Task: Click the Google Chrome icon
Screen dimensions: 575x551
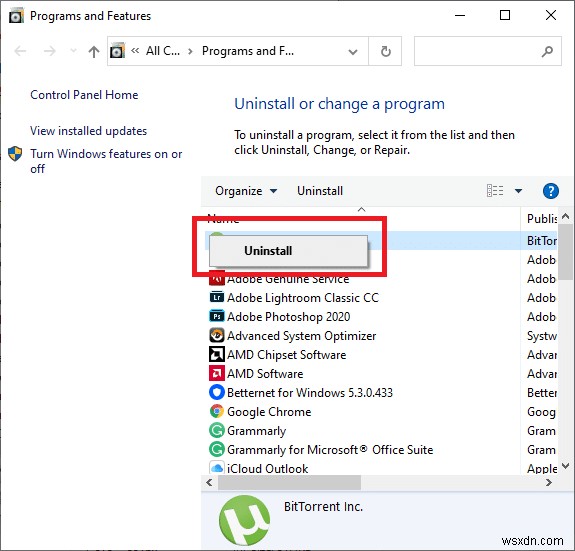Action: (x=216, y=411)
